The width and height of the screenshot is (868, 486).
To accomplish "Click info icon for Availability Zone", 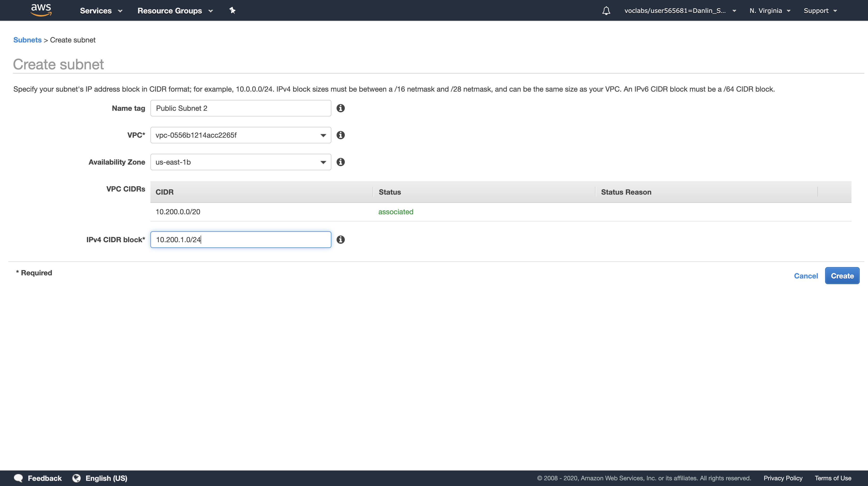I will 341,162.
